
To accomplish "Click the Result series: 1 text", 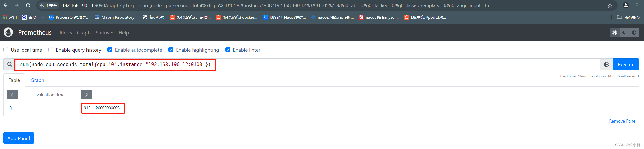I will coord(628,76).
